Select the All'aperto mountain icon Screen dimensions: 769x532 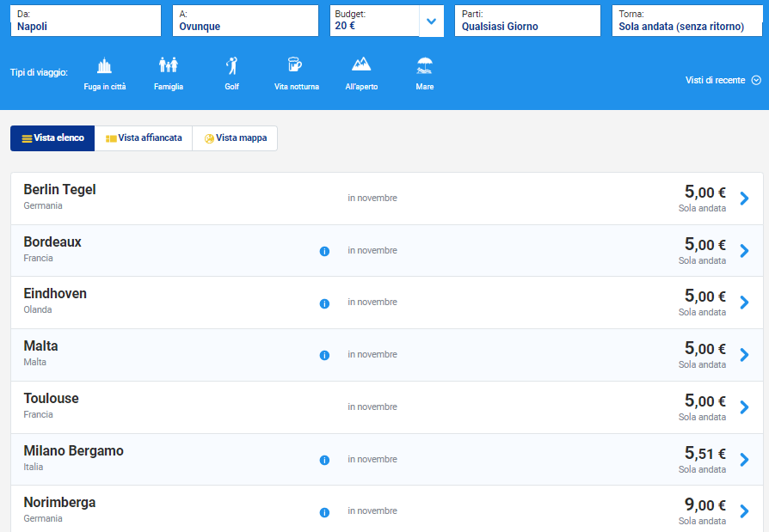pos(361,66)
